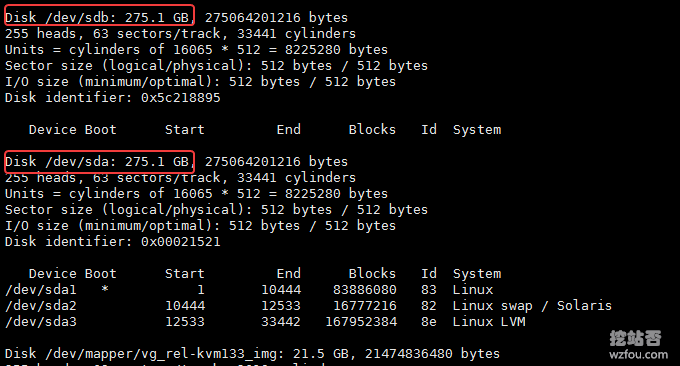
Task: Click the boot asterisk flag for sda1
Action: click(105, 289)
